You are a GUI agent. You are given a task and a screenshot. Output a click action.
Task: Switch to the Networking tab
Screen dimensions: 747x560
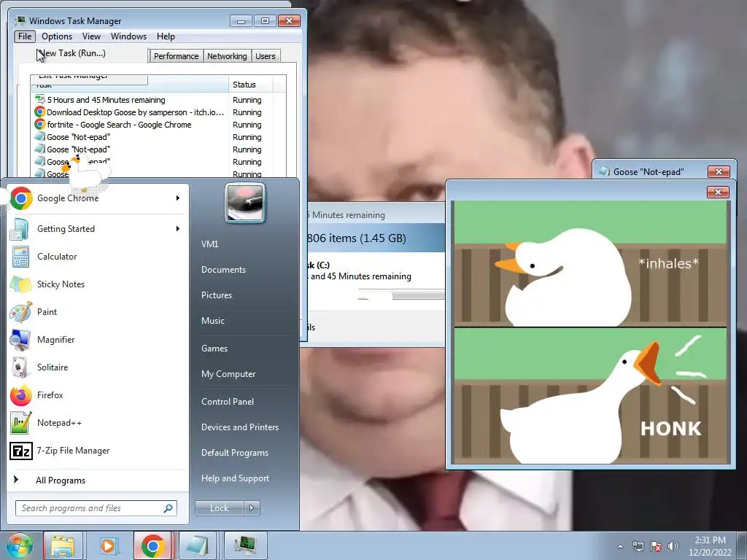pos(227,56)
